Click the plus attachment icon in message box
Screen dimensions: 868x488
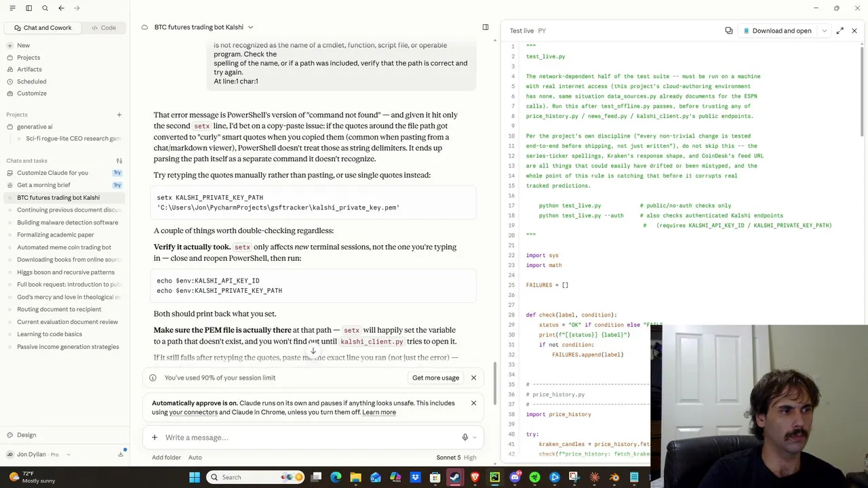[155, 437]
